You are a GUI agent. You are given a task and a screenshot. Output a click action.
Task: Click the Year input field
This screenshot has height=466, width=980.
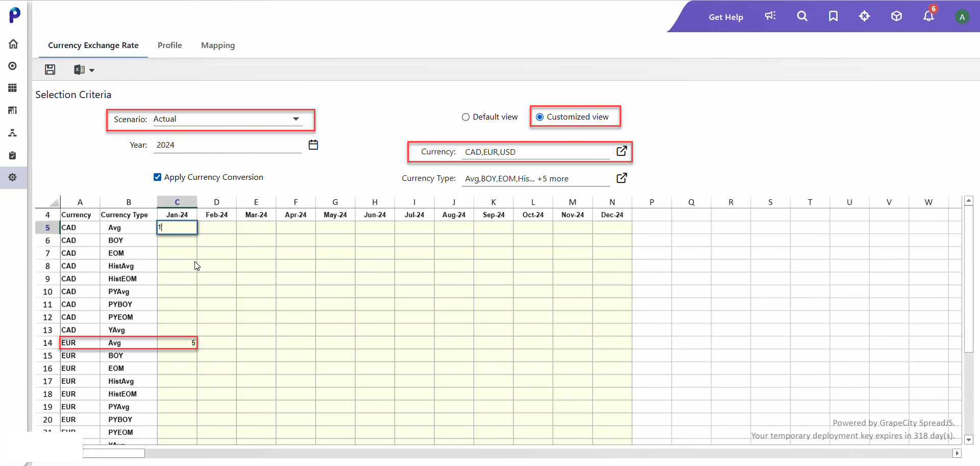[227, 145]
